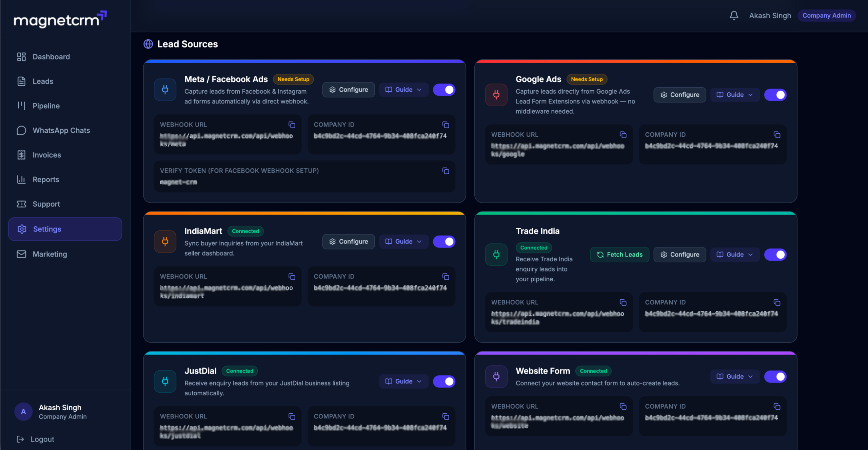Show JustDial Guide dropdown
Screen dimensions: 868x450
pos(404,381)
